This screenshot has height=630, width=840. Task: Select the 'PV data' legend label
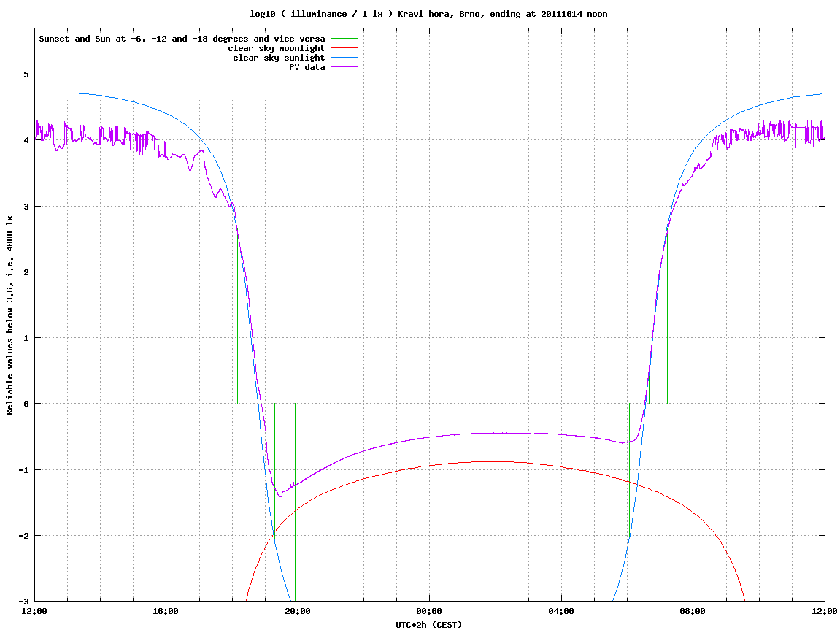point(307,67)
